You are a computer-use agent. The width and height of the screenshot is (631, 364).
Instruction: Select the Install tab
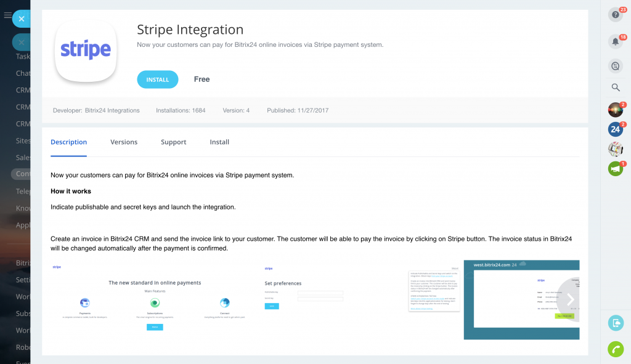pos(219,142)
